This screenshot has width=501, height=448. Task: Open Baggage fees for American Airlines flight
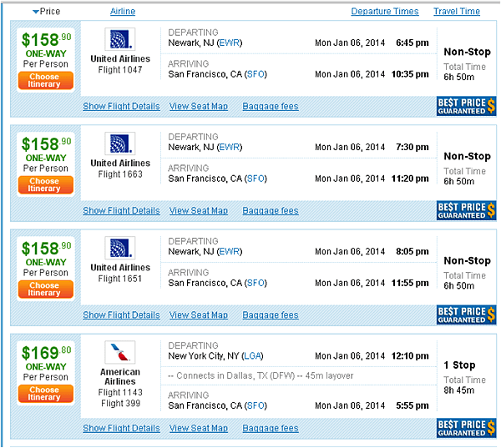271,428
